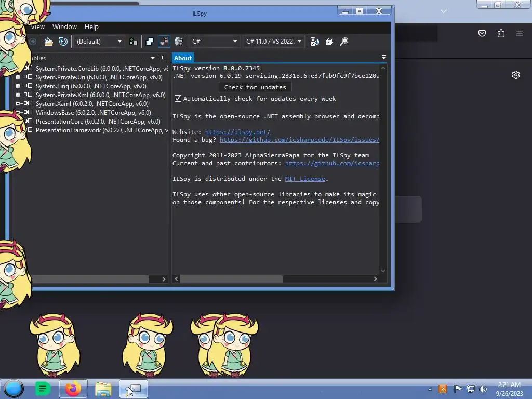The image size is (532, 399).
Task: Open the C# 11.0 / VS 2022 version dropdown
Action: pos(273,42)
